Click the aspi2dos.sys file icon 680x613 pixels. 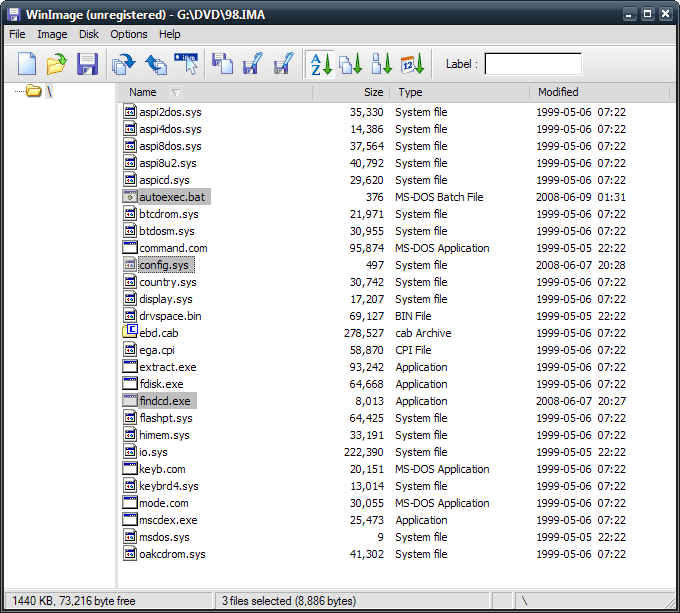click(130, 111)
